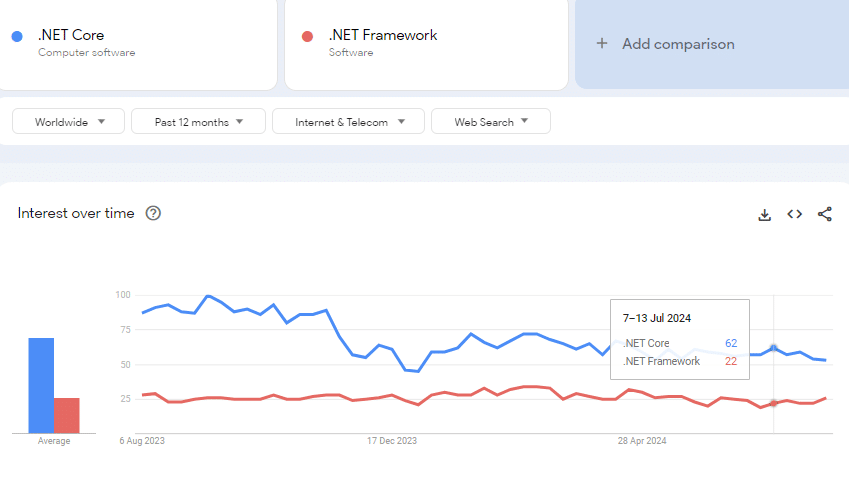
Task: Download the Interest over time data
Action: point(764,214)
